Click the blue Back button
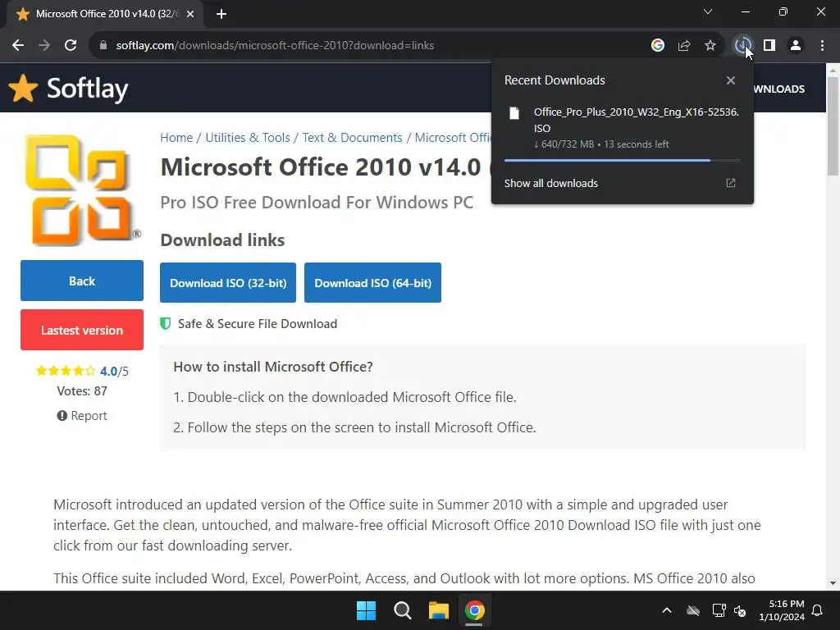 point(82,281)
